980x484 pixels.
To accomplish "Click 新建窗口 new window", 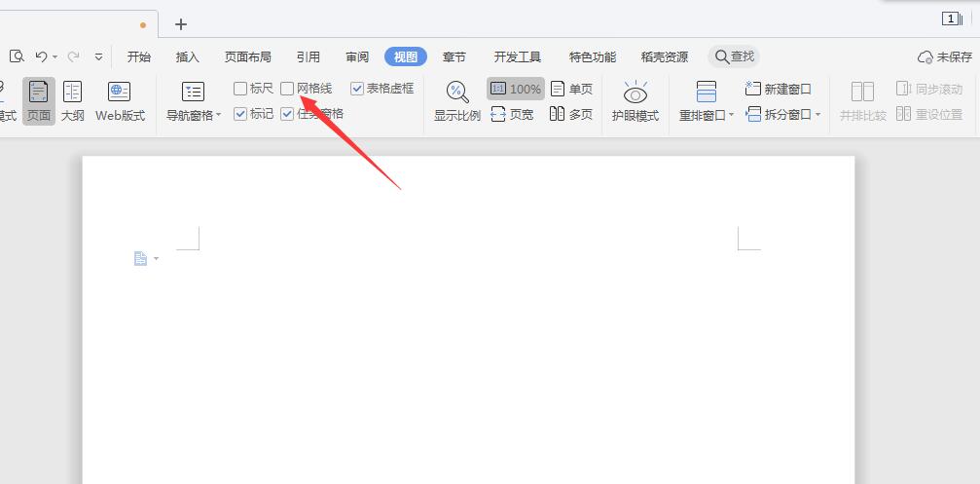I will [779, 89].
